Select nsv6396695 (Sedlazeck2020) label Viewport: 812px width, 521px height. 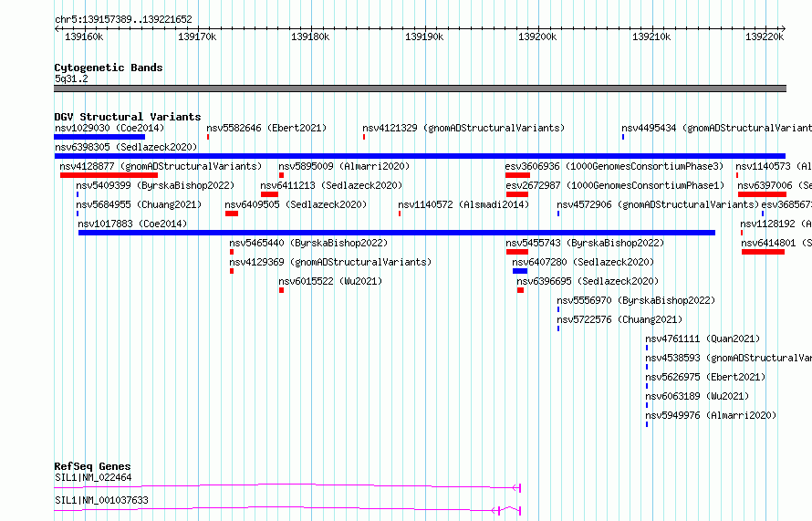click(x=588, y=281)
